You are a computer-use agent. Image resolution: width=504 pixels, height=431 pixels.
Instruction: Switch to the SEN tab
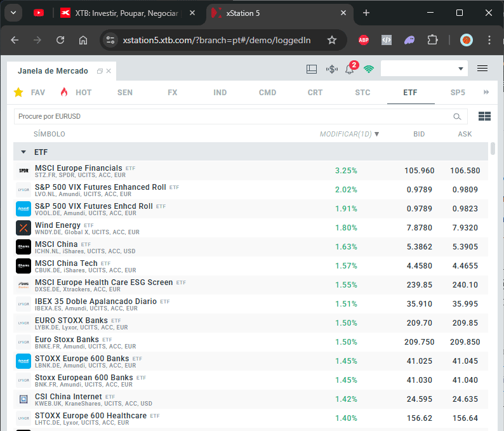click(124, 93)
